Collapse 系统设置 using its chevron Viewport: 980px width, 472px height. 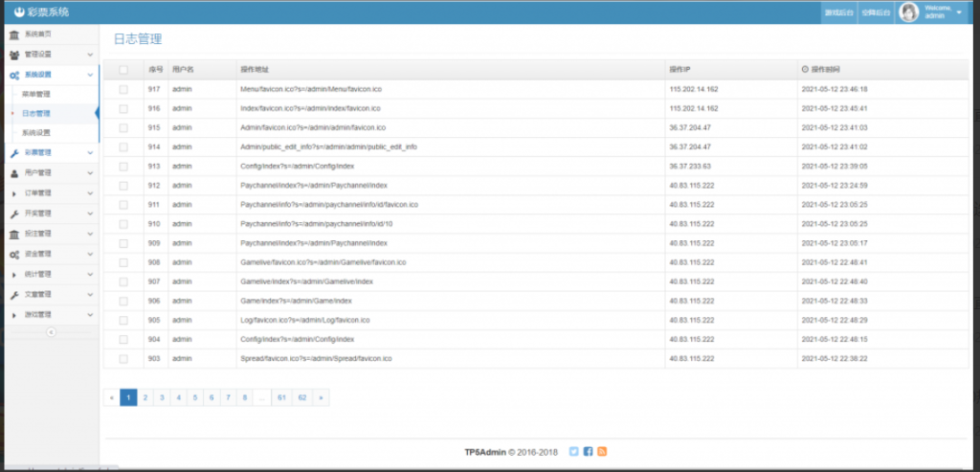click(x=90, y=75)
